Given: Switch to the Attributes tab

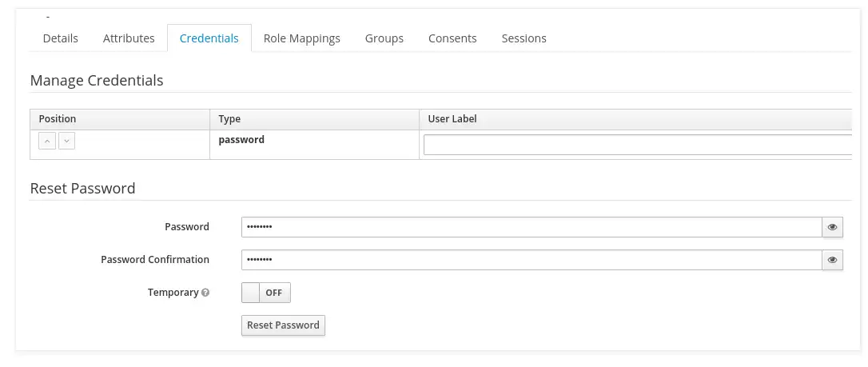Looking at the screenshot, I should (x=129, y=38).
